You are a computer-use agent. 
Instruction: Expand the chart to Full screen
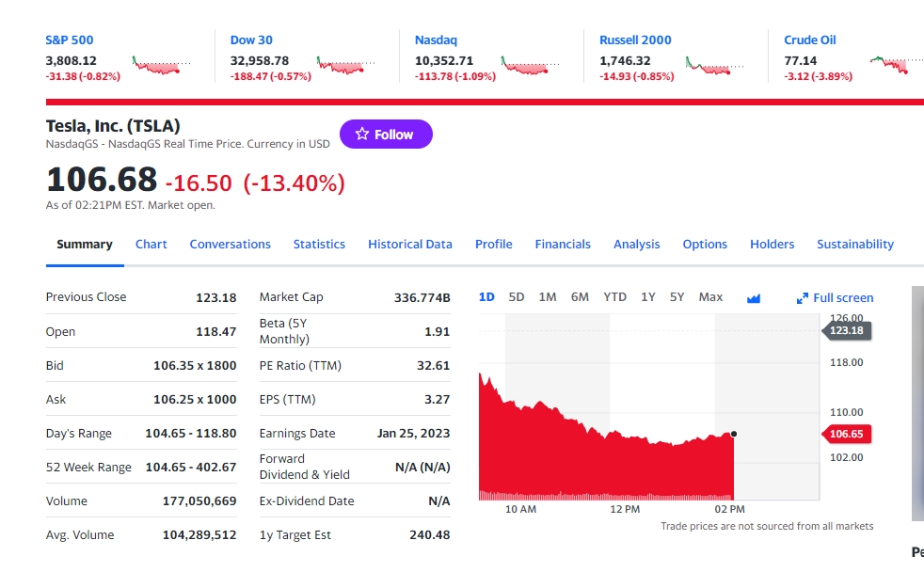coord(835,298)
